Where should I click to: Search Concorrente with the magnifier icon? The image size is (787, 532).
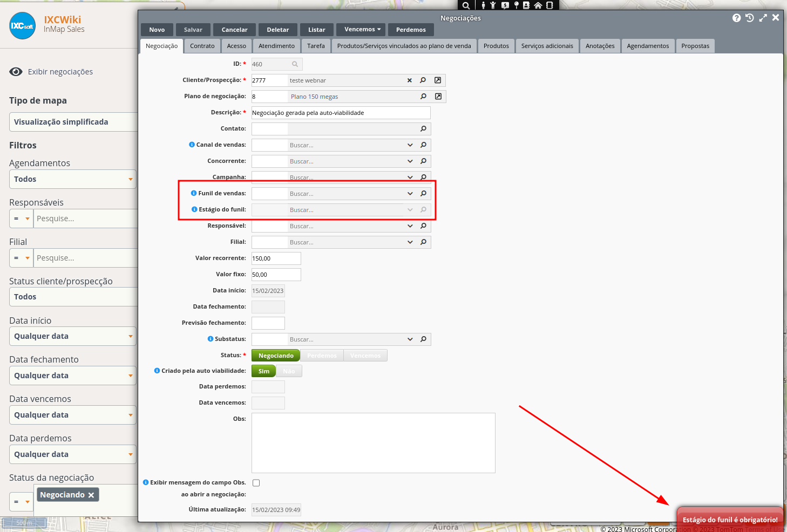click(x=423, y=161)
